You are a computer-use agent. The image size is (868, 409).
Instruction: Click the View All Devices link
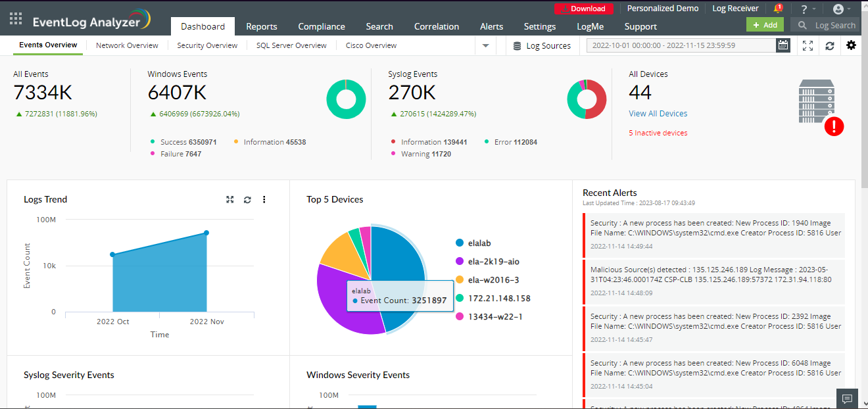pos(658,114)
